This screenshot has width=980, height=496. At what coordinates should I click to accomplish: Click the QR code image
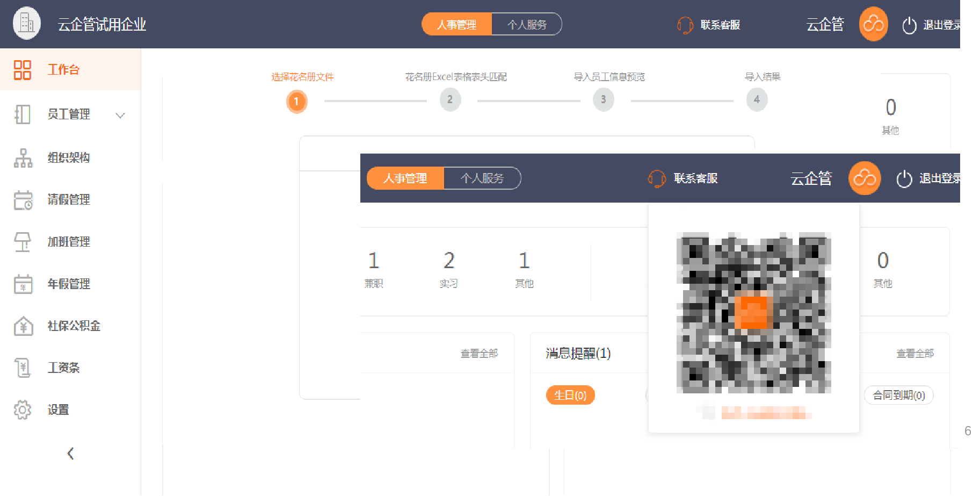pos(754,313)
